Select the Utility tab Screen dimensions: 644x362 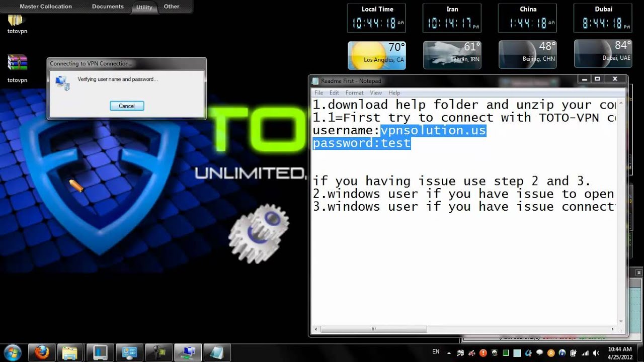144,7
